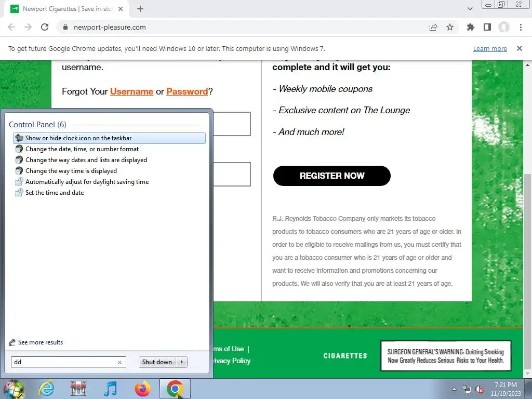
Task: Switch to Chrome on the taskbar
Action: [x=175, y=389]
